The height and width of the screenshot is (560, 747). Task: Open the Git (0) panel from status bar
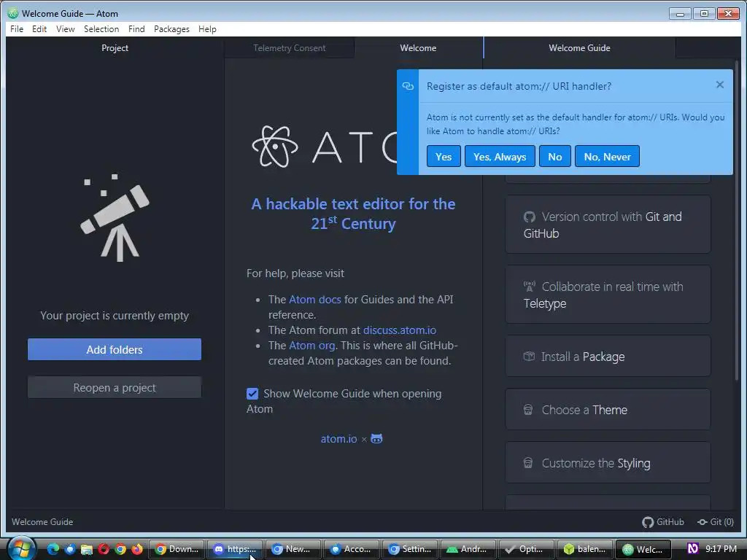pyautogui.click(x=716, y=522)
